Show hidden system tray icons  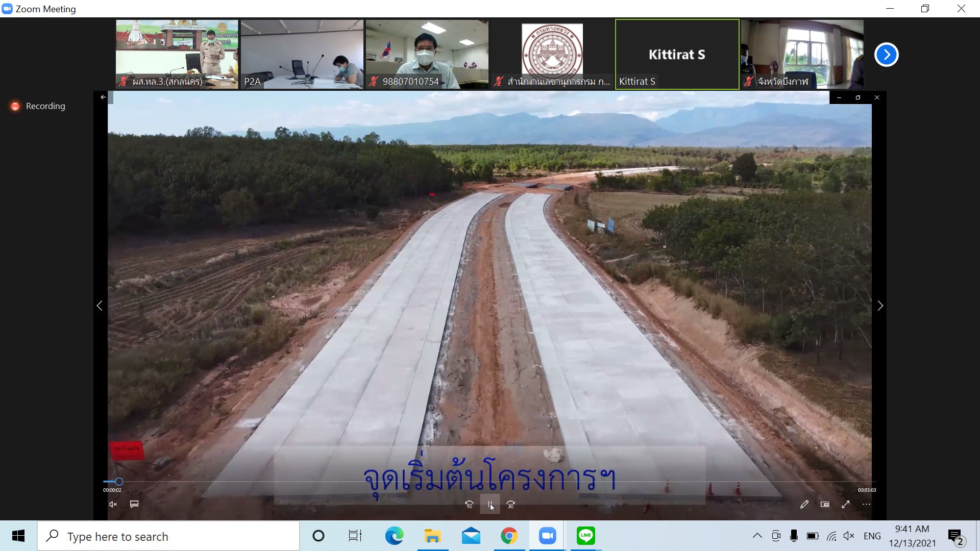[757, 536]
